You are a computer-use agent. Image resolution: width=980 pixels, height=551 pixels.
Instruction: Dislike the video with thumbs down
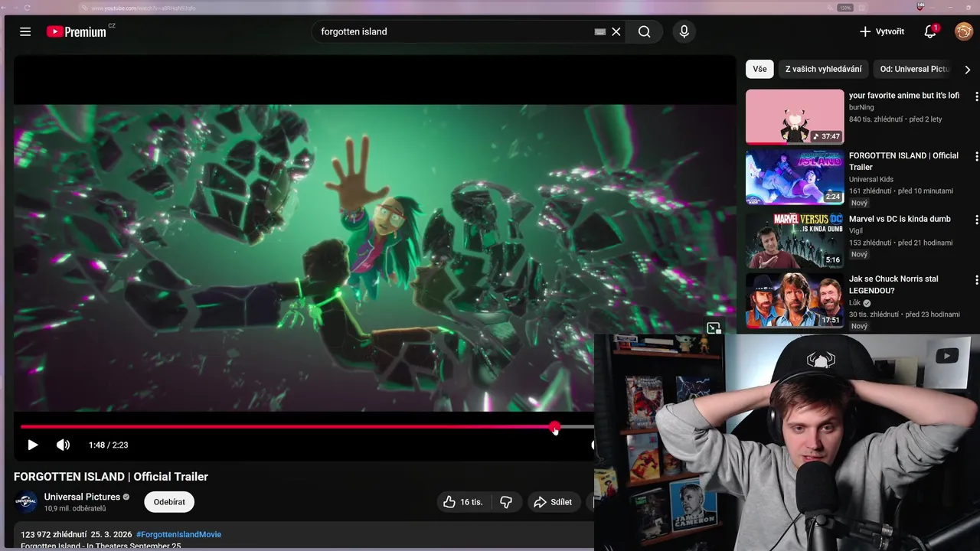506,502
